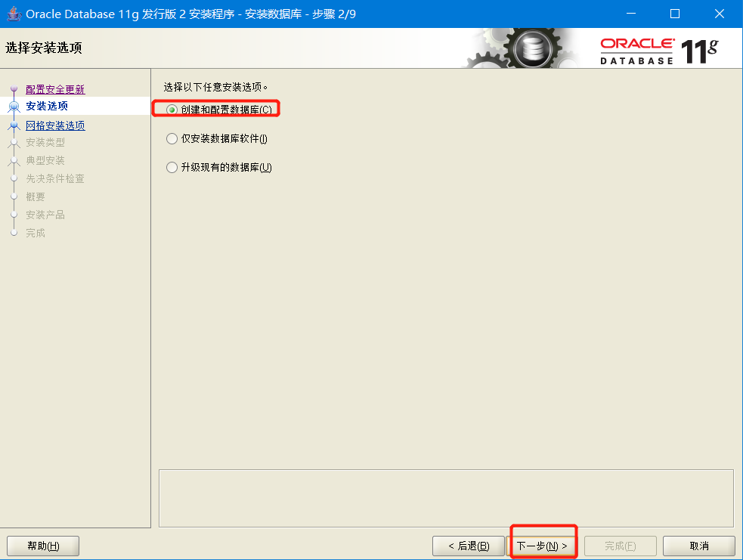Click the 典型安装 step in sidebar

pos(45,161)
